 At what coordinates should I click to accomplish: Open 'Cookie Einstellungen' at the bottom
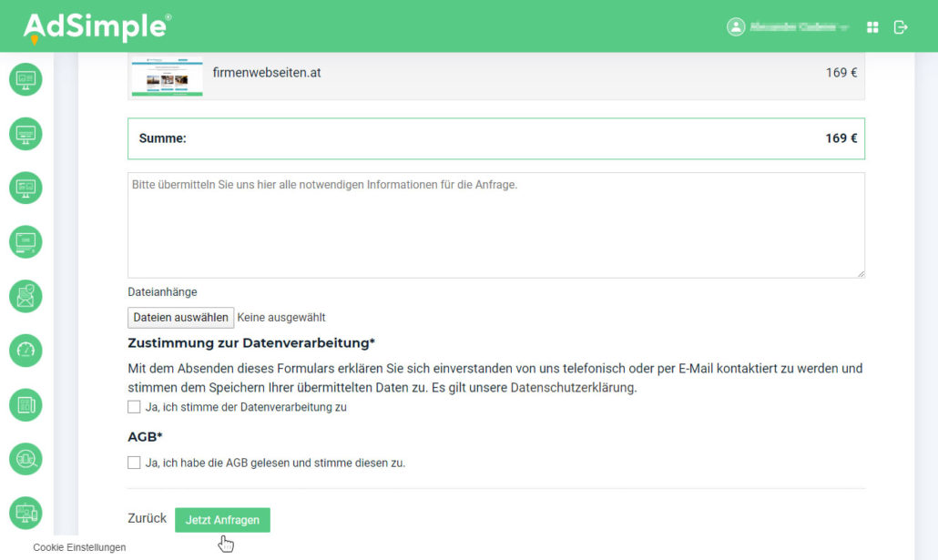pos(79,547)
